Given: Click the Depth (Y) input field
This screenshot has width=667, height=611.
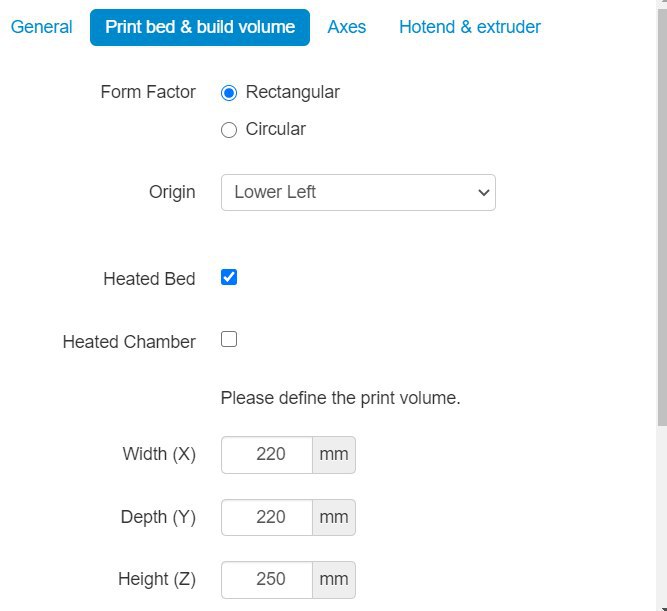Looking at the screenshot, I should click(x=267, y=517).
